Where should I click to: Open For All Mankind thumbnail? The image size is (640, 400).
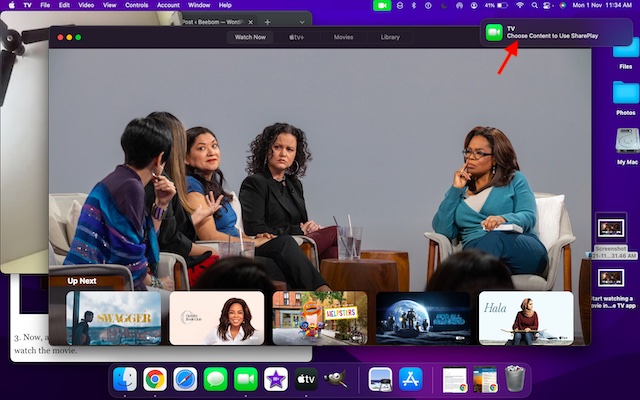coord(423,318)
